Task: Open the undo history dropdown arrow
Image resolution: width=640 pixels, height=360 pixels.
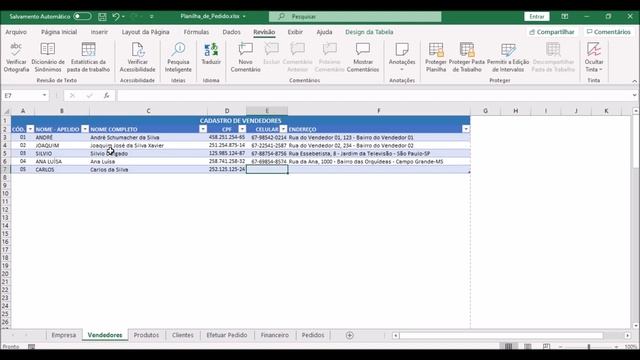Action: [x=123, y=17]
